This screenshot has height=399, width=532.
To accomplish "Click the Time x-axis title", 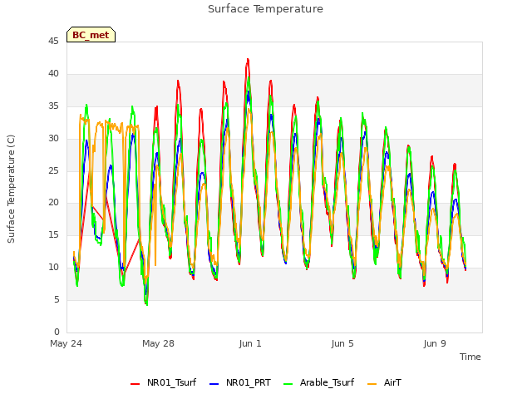I will coord(470,357).
